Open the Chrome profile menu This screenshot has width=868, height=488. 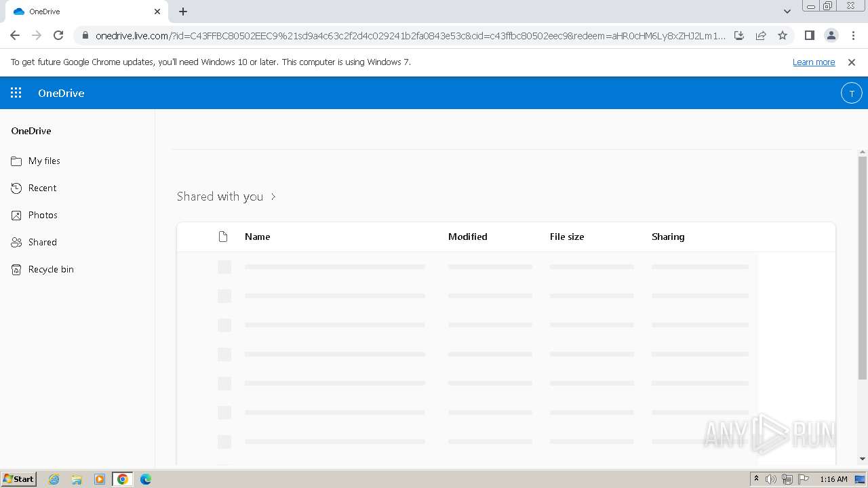[x=831, y=35]
